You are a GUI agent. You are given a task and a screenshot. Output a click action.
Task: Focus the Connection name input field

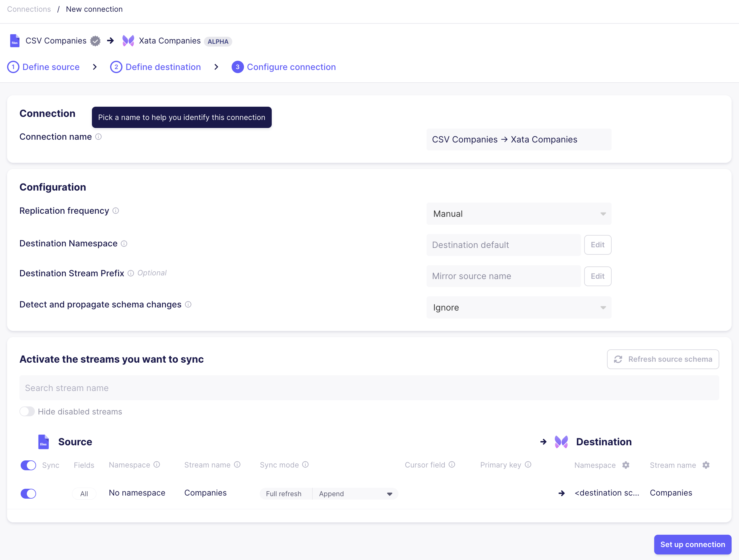click(x=519, y=139)
